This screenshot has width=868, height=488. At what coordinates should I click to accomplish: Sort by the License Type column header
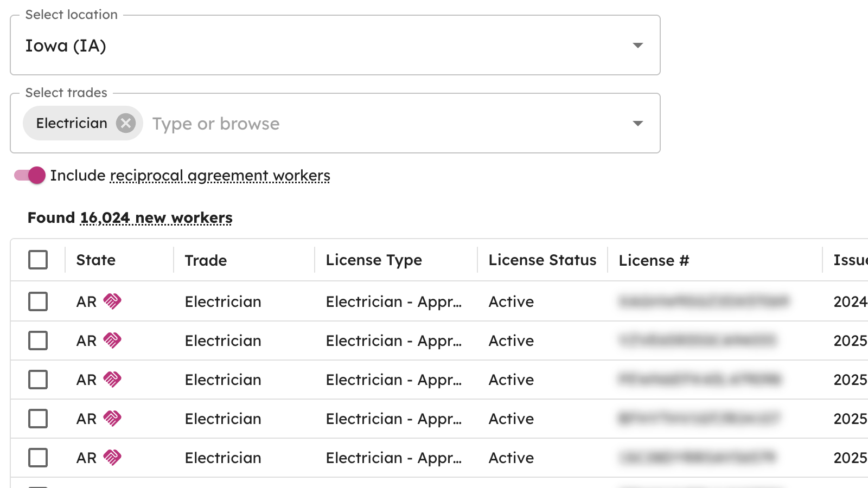(374, 260)
